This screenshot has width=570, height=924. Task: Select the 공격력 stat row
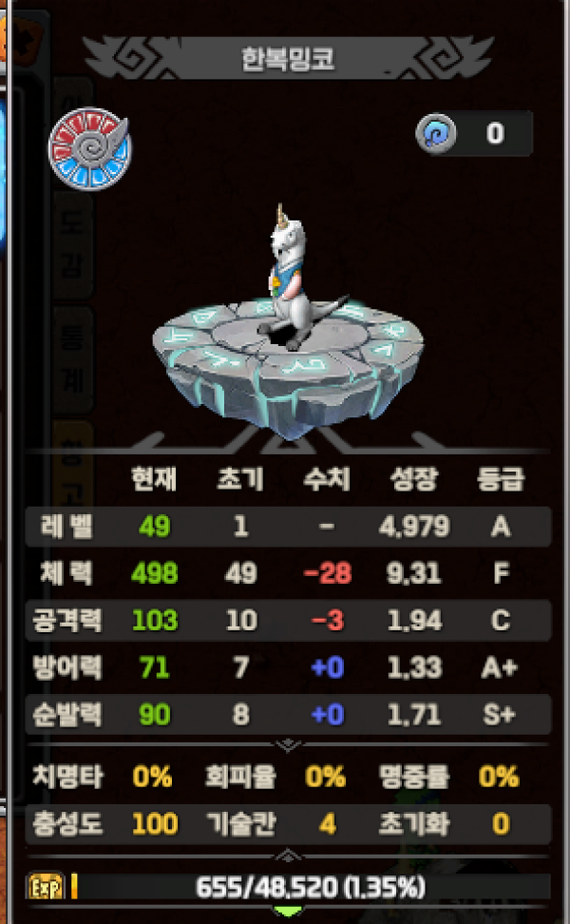288,621
